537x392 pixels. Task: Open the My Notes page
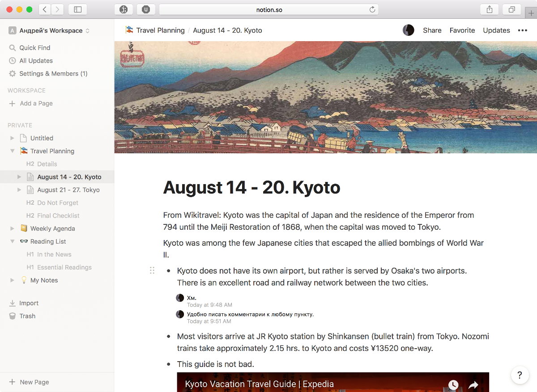tap(44, 280)
